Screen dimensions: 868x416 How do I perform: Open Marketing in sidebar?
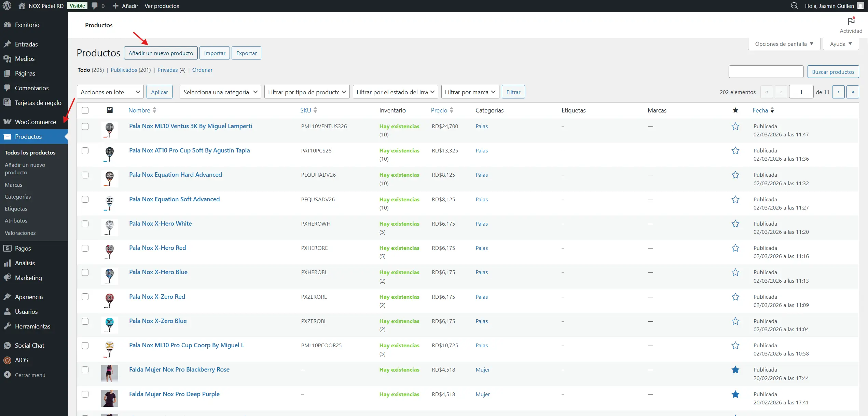pos(34,278)
